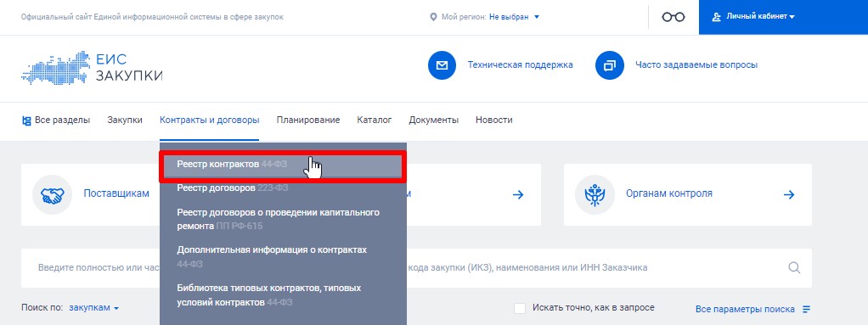Viewport: 868px width, 325px height.
Task: Open the Контракты и договоры menu
Action: [x=209, y=120]
